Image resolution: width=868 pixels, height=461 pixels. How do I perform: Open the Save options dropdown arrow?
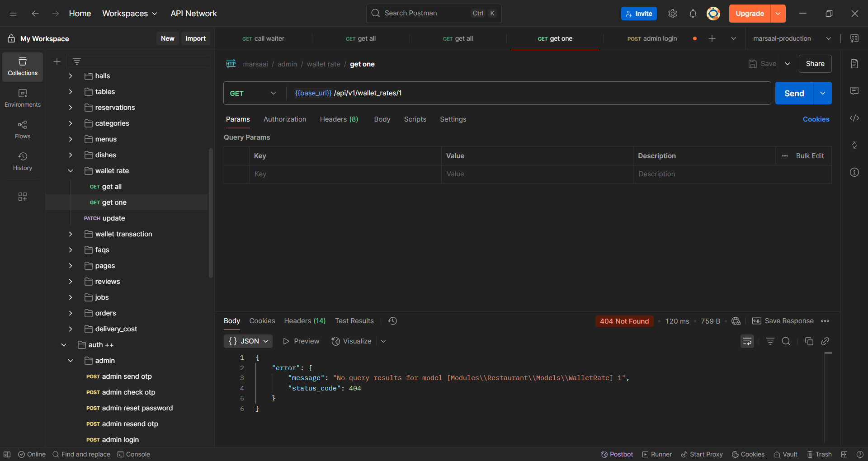788,64
